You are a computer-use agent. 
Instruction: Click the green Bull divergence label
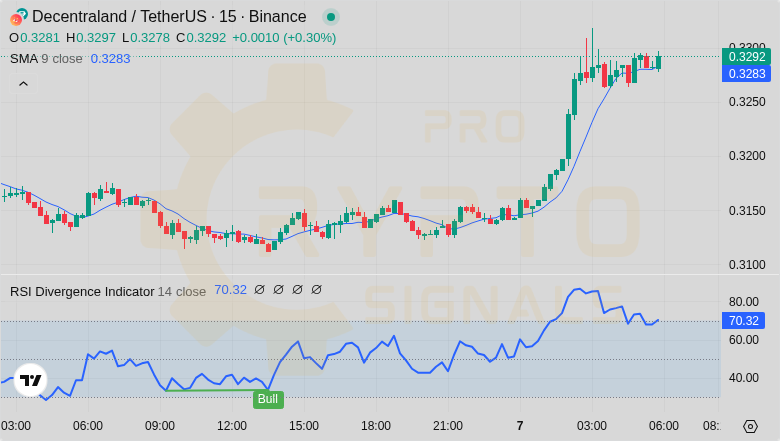[x=268, y=399]
